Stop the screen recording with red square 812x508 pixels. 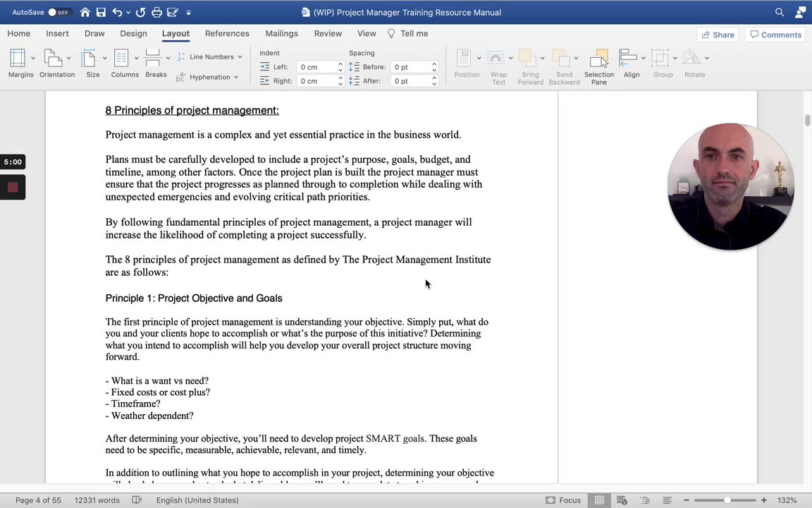(x=13, y=187)
